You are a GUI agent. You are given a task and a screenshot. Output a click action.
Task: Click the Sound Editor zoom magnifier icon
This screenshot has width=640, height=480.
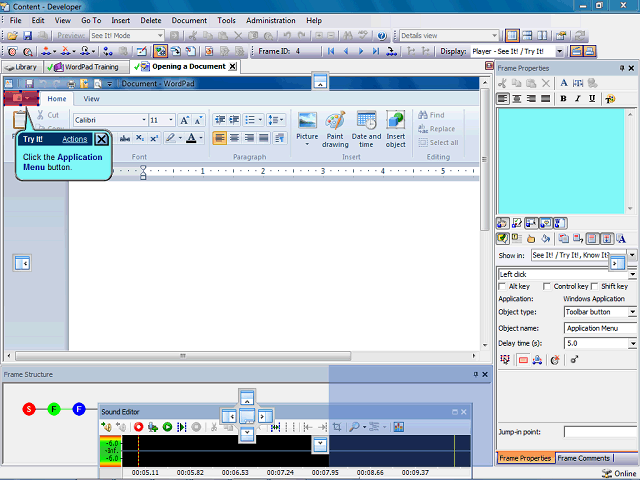[354, 427]
